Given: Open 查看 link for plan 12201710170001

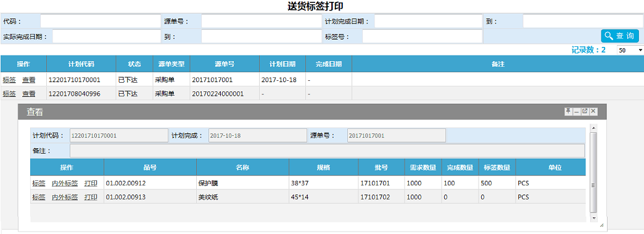Looking at the screenshot, I should point(29,80).
